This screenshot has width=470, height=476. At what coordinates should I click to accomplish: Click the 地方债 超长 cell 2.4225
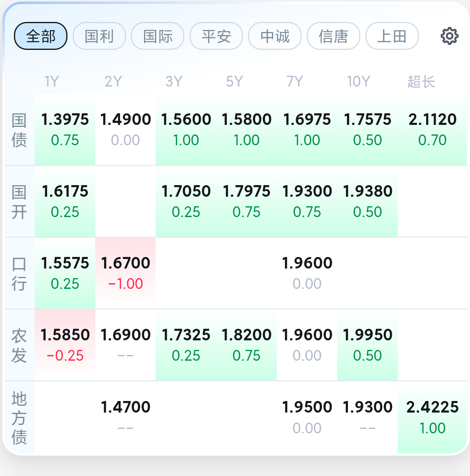(x=432, y=417)
